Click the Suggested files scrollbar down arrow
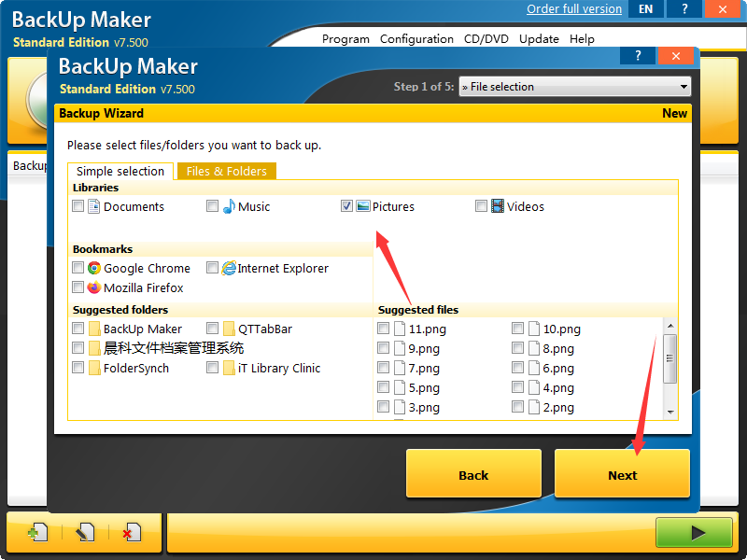Screen dimensions: 747x560 click(x=670, y=413)
